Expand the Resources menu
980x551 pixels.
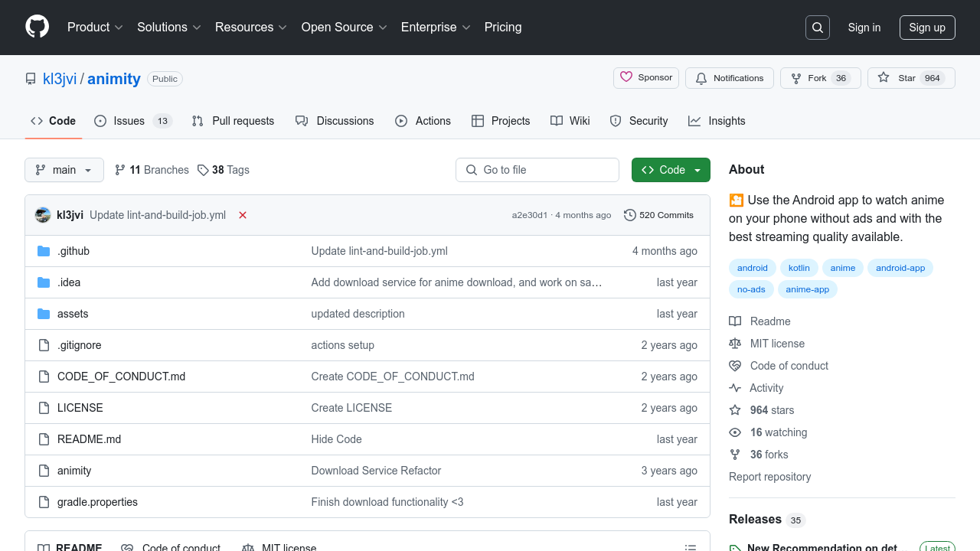pos(251,27)
